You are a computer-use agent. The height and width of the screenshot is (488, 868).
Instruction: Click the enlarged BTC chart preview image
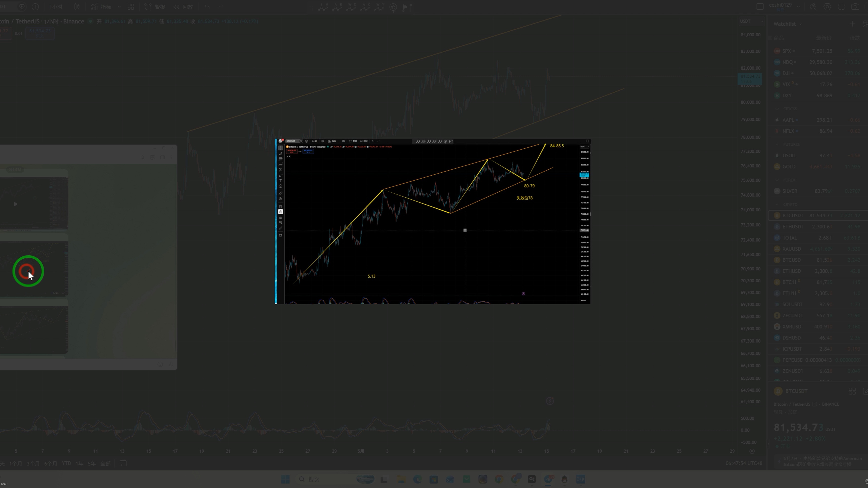coord(433,221)
